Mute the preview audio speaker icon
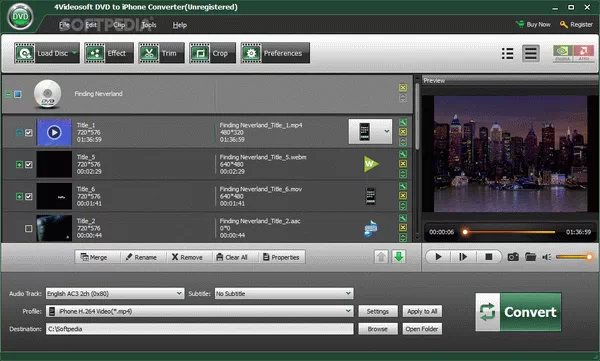The image size is (600, 361). pos(546,257)
